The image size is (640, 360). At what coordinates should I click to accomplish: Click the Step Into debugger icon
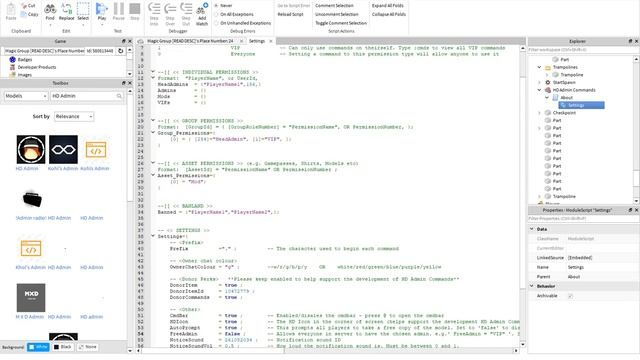[154, 13]
